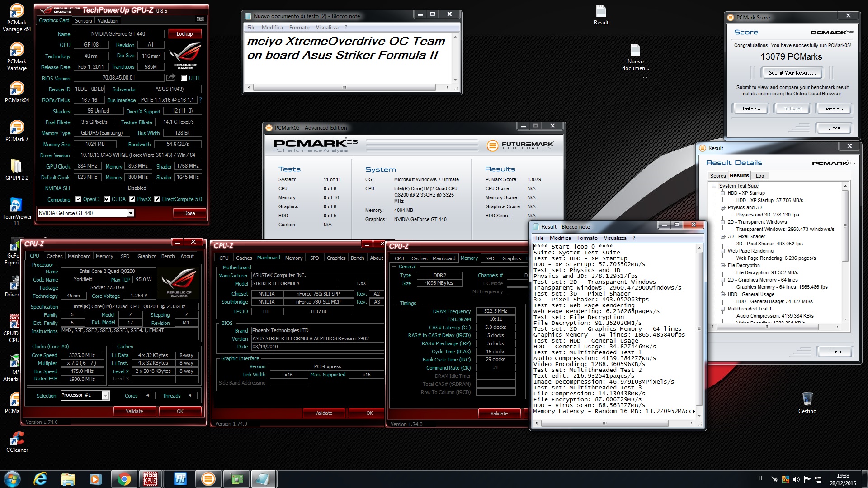Open Log tab in Result Details
868x488 pixels.
tap(760, 176)
